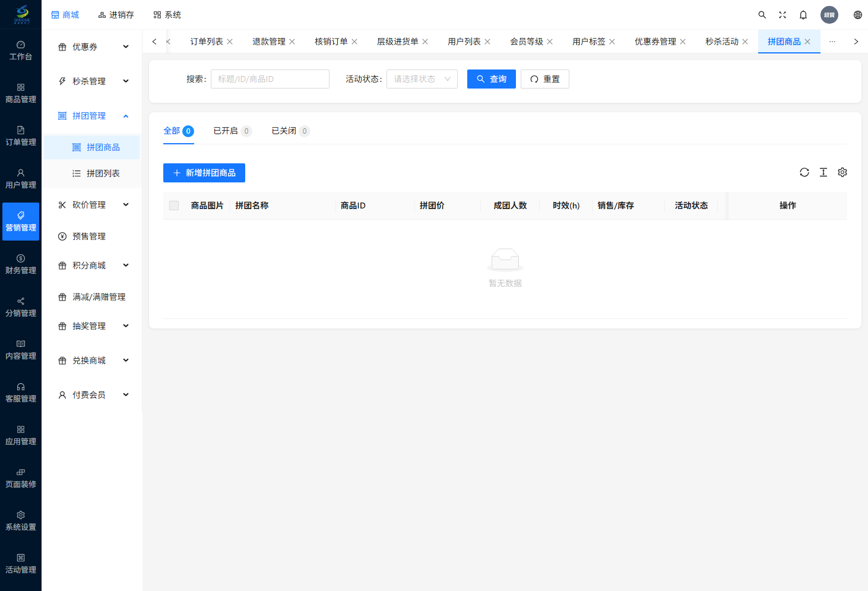The image size is (868, 591).
Task: Refresh the table with the reload icon
Action: click(x=804, y=172)
